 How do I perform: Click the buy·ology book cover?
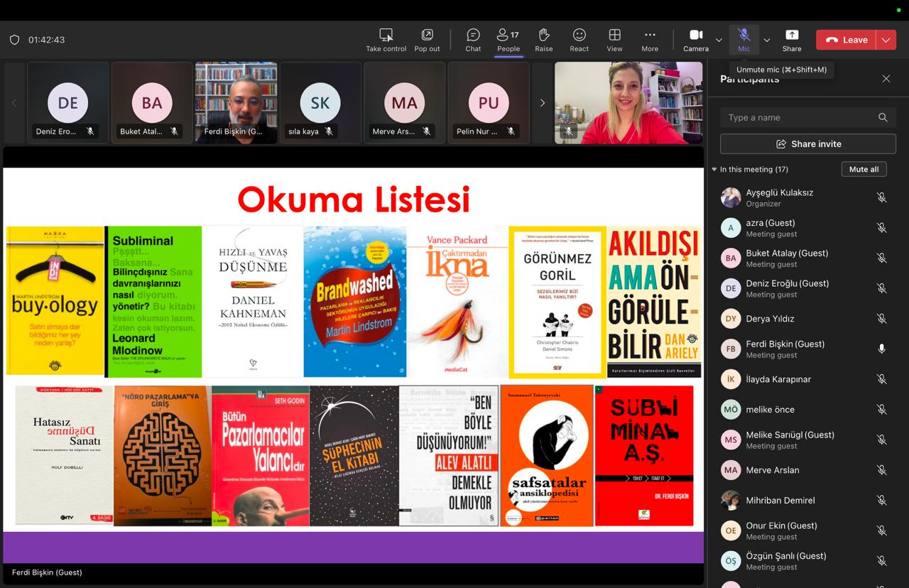point(55,300)
